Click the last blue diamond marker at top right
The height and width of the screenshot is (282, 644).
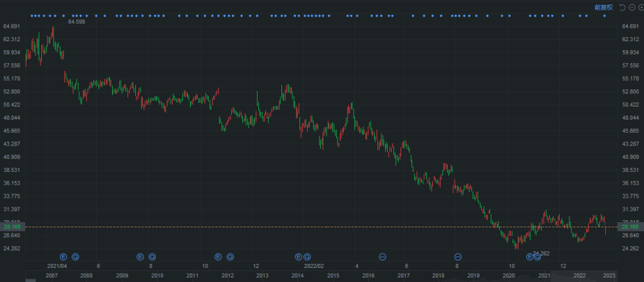coord(604,16)
